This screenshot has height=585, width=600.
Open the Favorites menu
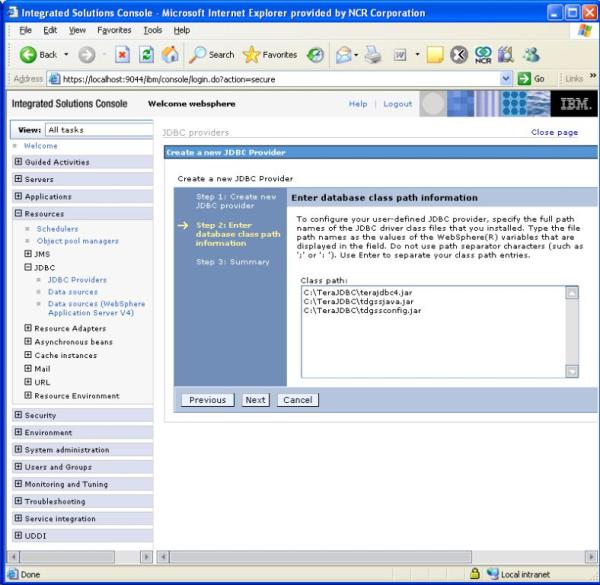coord(114,30)
